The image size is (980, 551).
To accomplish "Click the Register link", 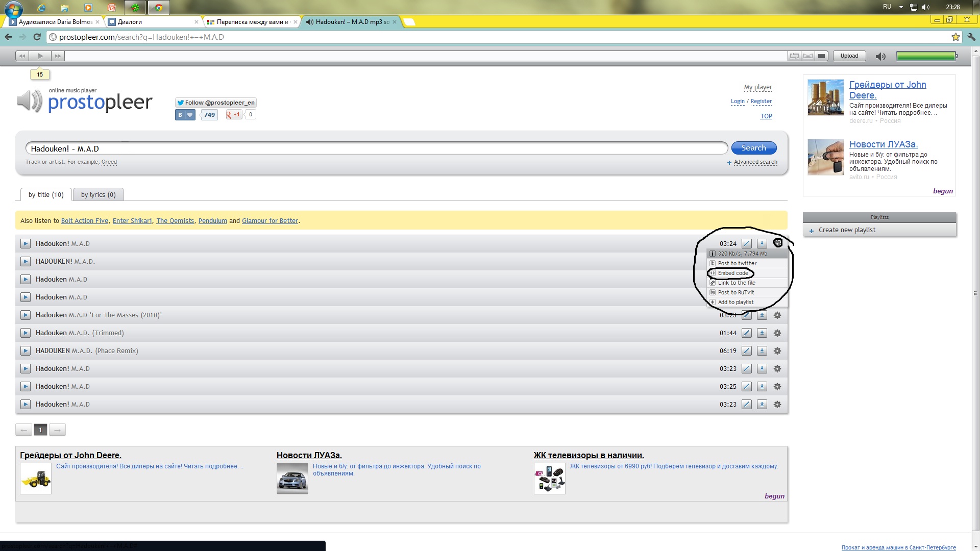I will [x=761, y=102].
